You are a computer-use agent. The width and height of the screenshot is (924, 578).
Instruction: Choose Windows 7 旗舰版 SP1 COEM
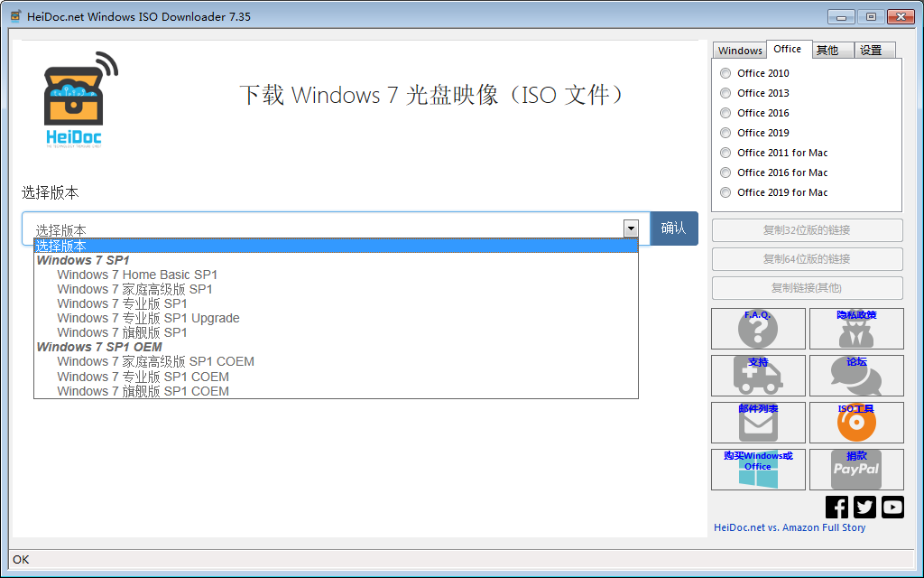(x=336, y=390)
